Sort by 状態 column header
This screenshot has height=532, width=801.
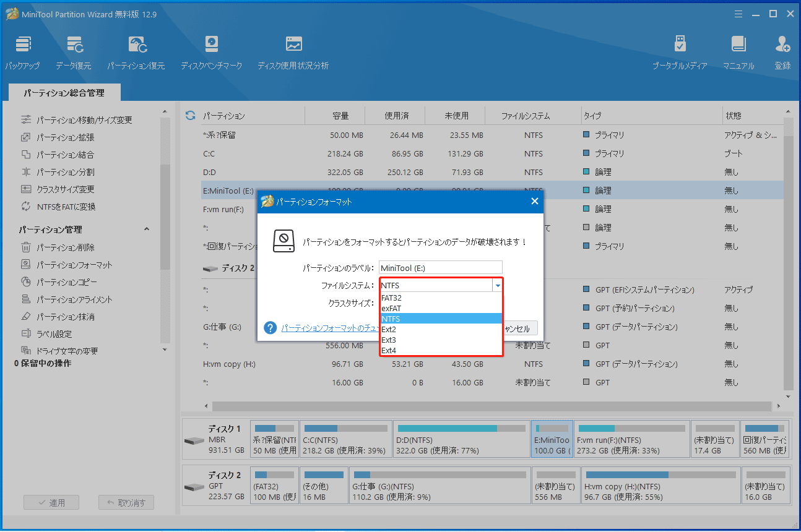[x=753, y=116]
